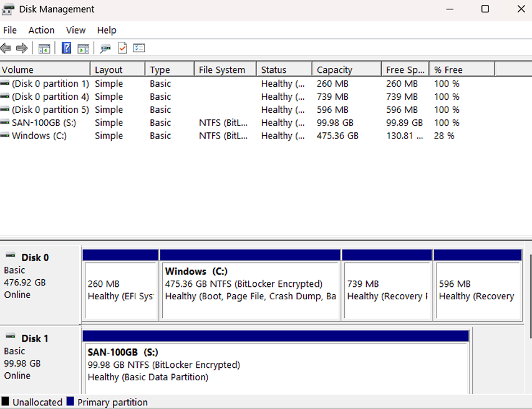Click the blue checklist toolbar icon

[x=138, y=48]
